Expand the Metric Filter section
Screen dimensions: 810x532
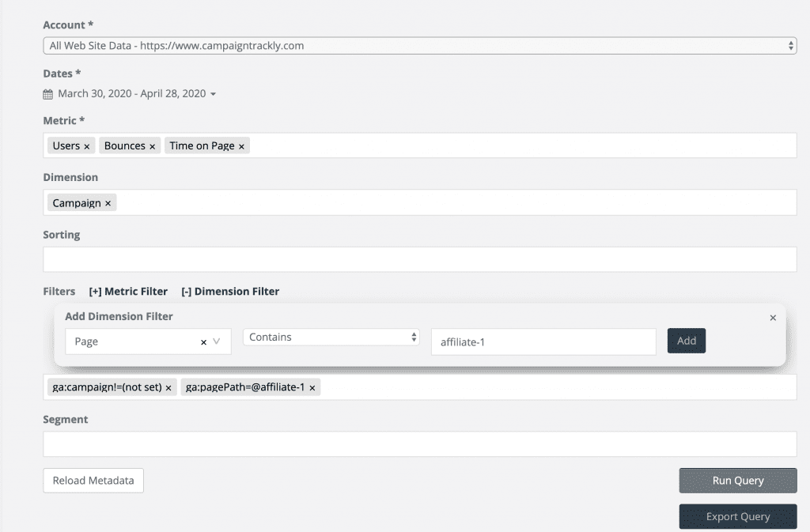(128, 292)
